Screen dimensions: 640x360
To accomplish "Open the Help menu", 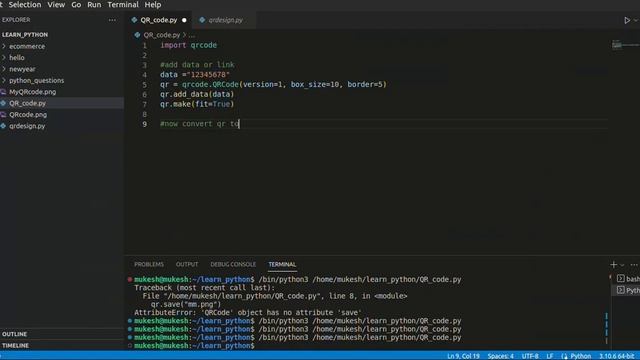I will point(153,5).
